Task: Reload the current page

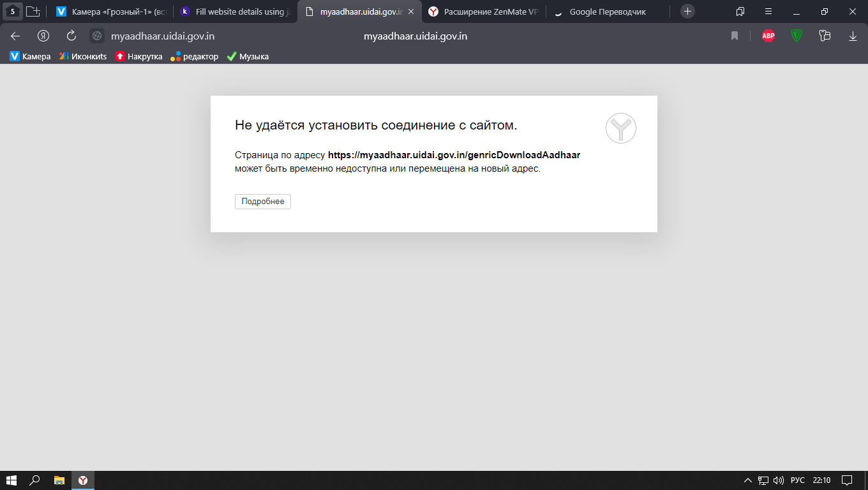Action: (71, 36)
